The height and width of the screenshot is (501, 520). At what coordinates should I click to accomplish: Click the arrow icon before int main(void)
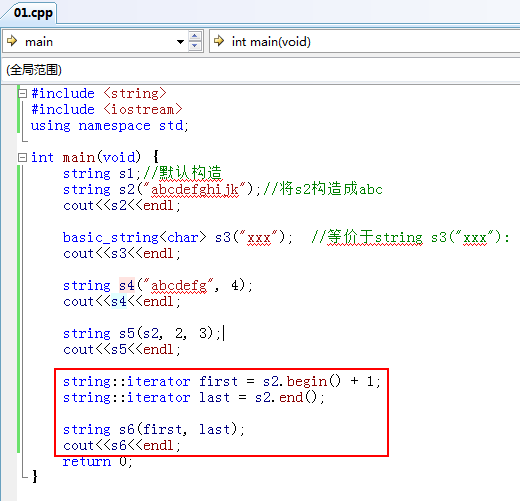coord(219,41)
